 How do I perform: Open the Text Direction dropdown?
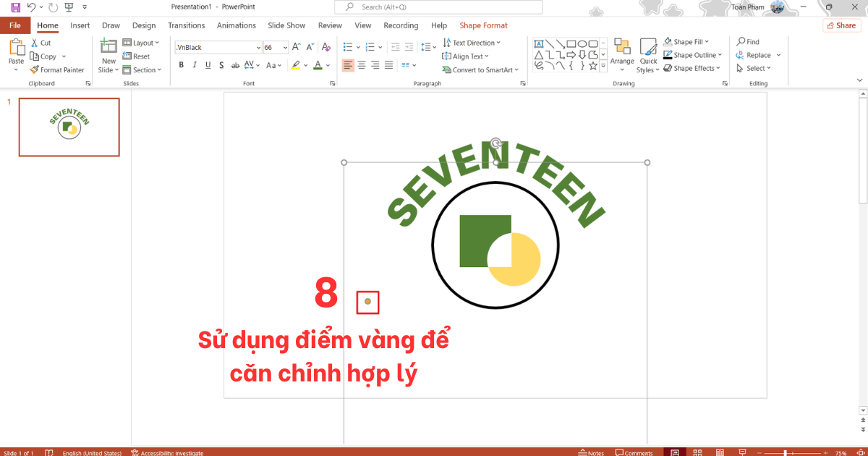[472, 43]
